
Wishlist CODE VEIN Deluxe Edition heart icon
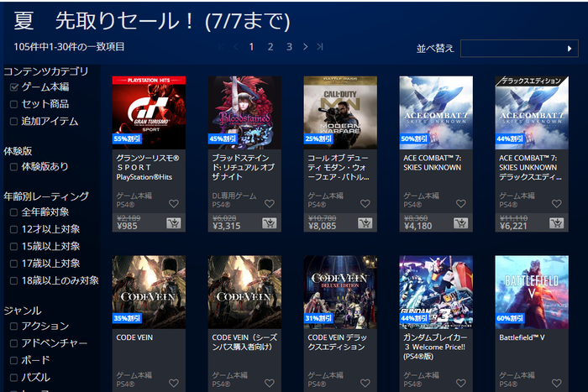(x=365, y=383)
